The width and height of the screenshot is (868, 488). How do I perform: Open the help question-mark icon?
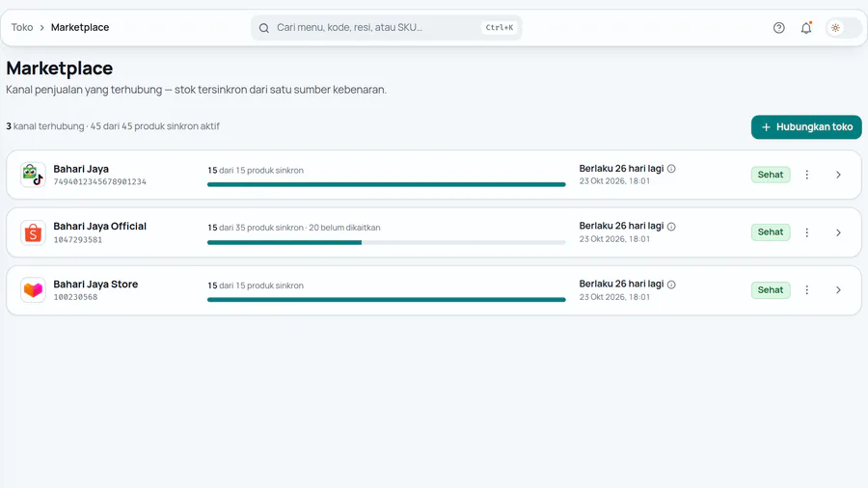tap(779, 28)
